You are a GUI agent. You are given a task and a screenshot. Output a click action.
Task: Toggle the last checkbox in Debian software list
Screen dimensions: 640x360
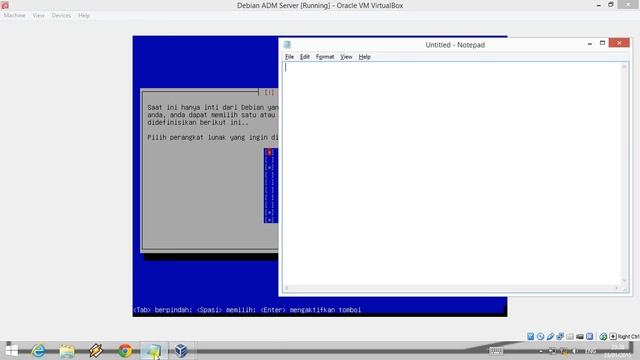point(269,220)
